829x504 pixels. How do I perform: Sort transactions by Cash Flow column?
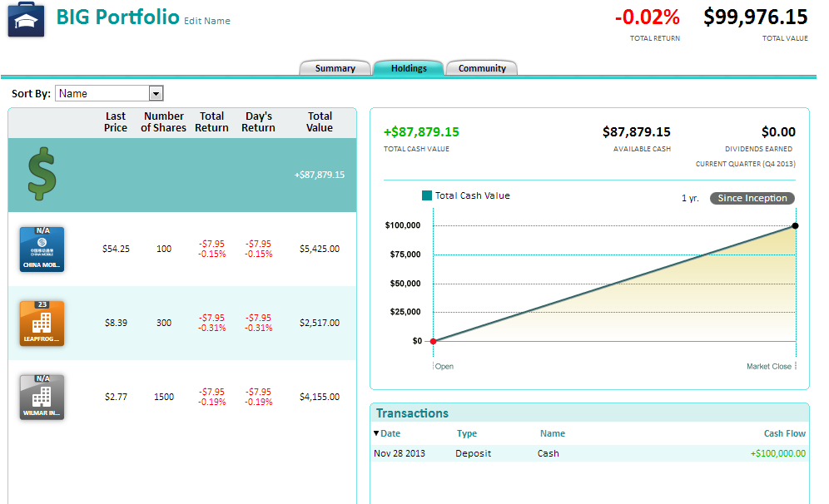(784, 433)
